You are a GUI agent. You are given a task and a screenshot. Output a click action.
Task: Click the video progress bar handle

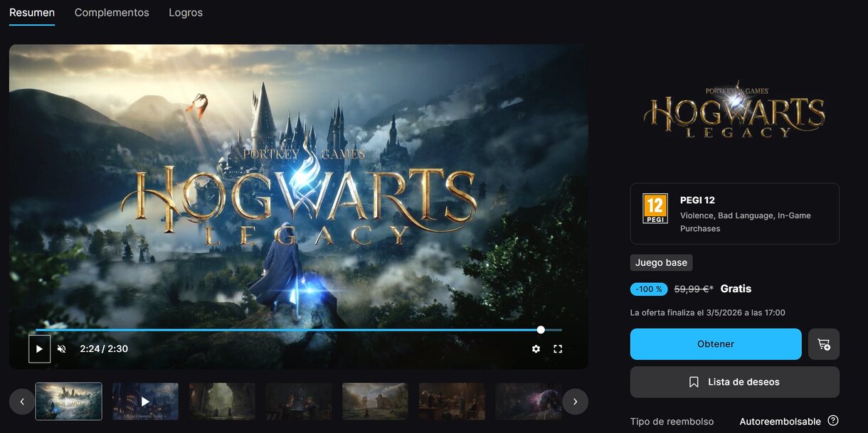[x=541, y=330]
